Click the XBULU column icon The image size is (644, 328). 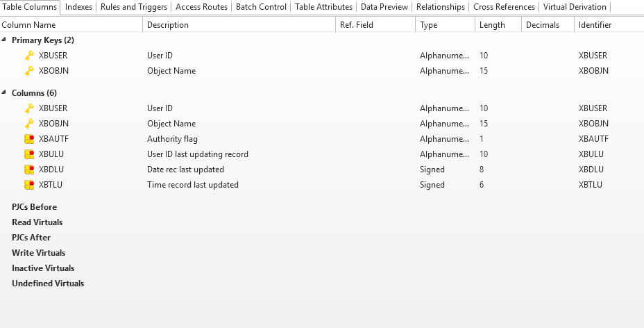[x=29, y=154]
